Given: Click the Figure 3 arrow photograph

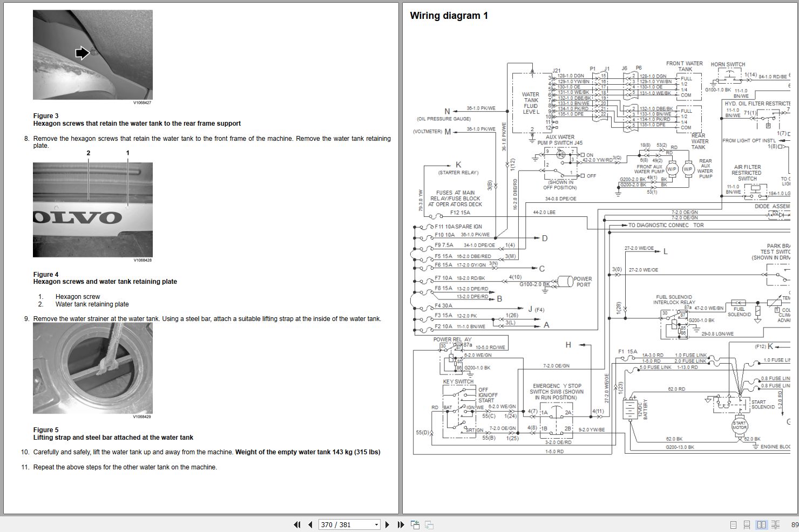Looking at the screenshot, I should [92, 54].
